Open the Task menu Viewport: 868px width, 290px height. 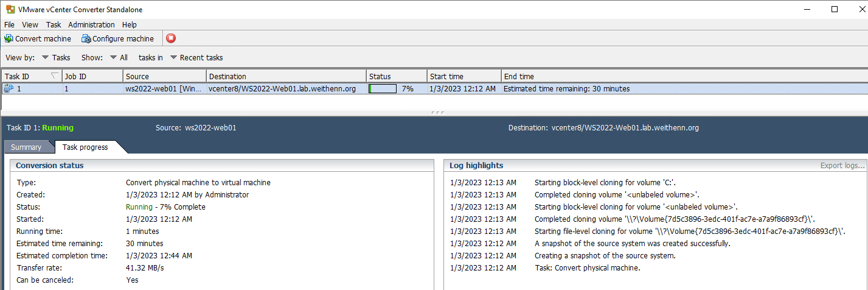[x=54, y=24]
